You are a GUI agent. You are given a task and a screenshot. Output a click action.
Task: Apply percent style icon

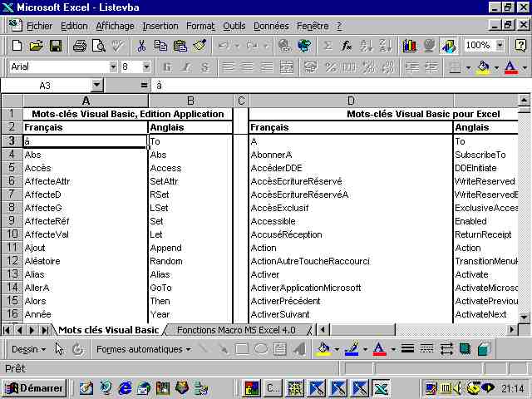click(x=330, y=67)
